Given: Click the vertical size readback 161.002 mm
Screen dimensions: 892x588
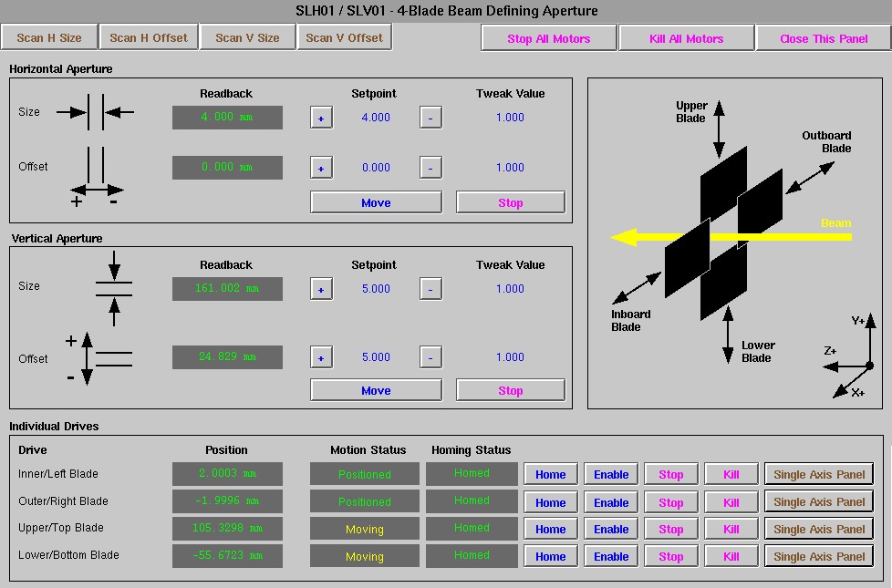Looking at the screenshot, I should point(227,288).
